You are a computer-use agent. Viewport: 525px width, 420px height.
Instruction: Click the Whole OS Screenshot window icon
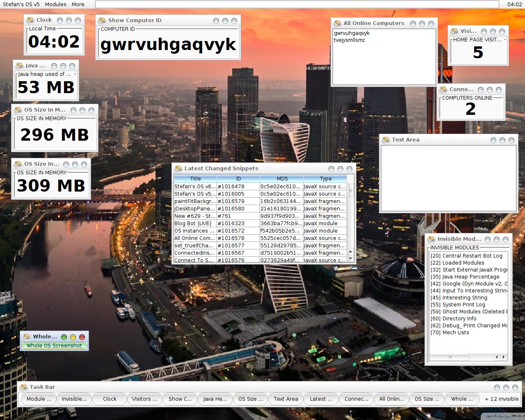27,337
